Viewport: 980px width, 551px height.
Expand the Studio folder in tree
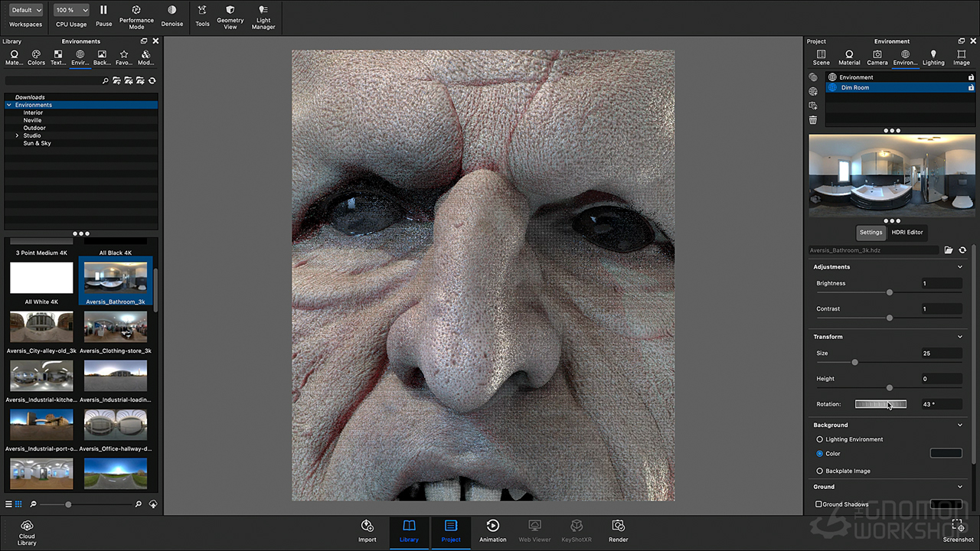tap(17, 135)
